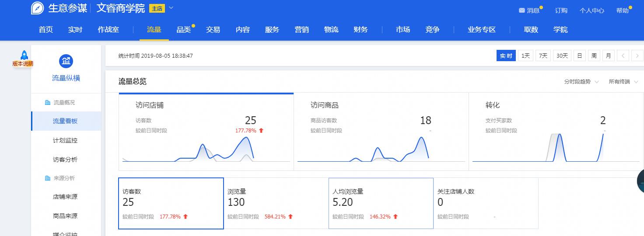This screenshot has height=236, width=644.
Task: Toggle the 关注店铺人数 metric tile
Action: [x=486, y=203]
